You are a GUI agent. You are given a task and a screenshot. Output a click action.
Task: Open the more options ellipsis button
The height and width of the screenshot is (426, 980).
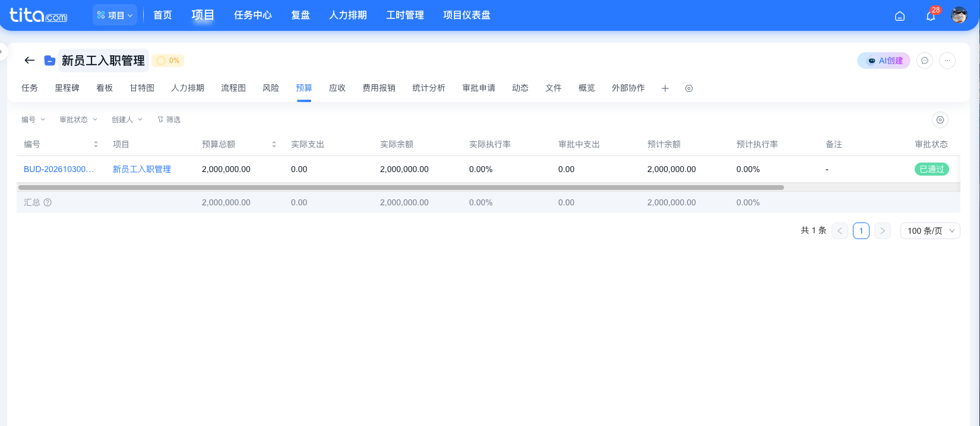[x=947, y=61]
